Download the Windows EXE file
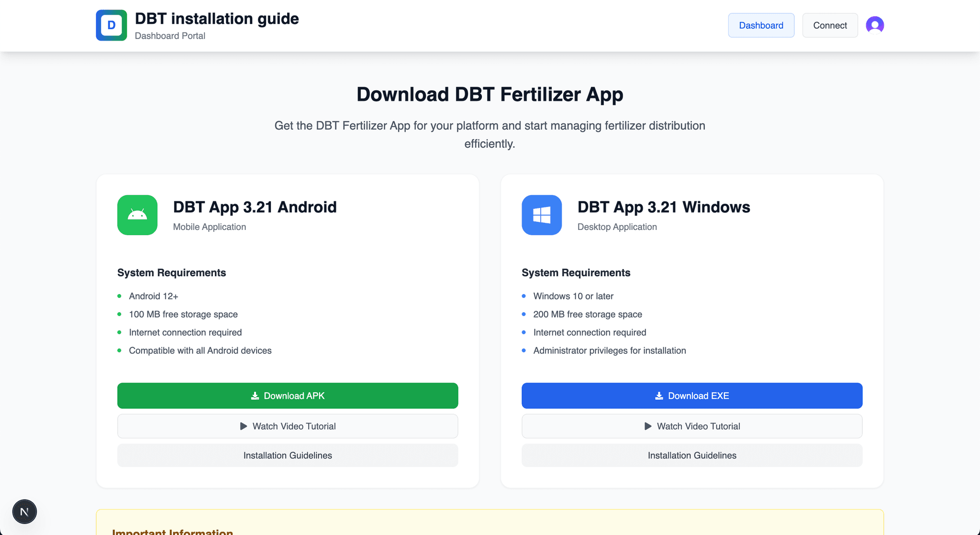 (x=692, y=395)
